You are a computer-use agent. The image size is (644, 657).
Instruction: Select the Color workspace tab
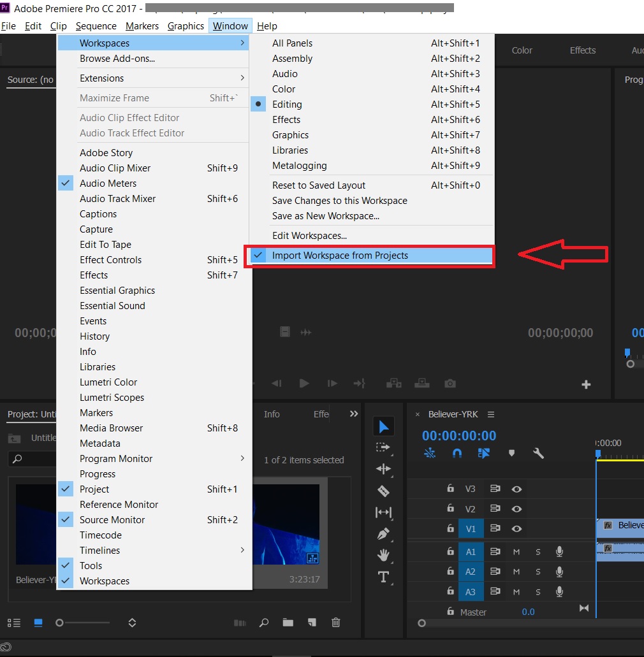[x=522, y=50]
